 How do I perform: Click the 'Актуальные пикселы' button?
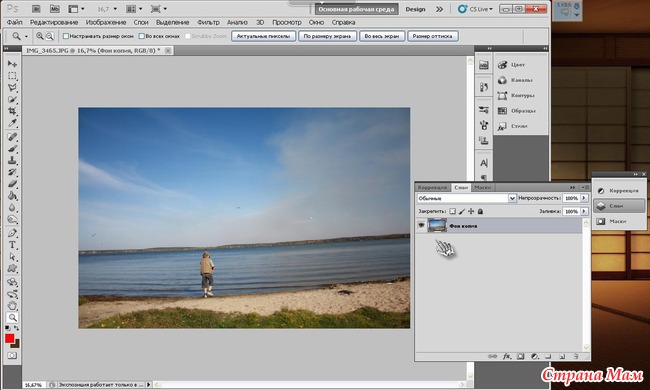(x=263, y=36)
